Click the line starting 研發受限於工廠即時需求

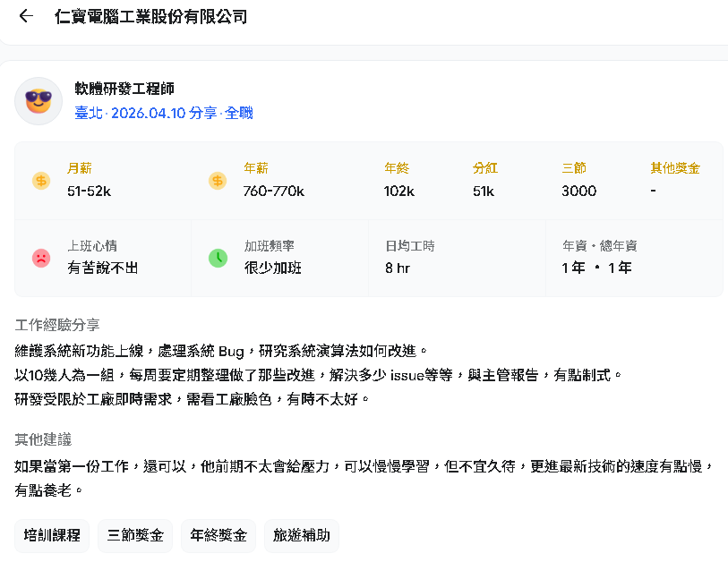193,399
